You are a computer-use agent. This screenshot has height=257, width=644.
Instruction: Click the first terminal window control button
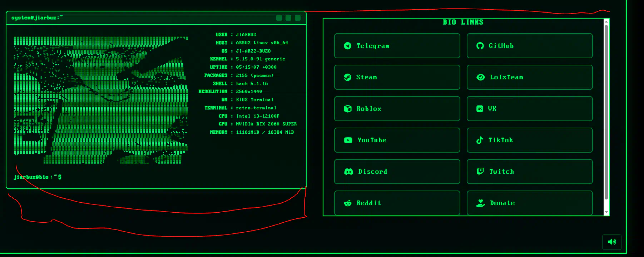(x=279, y=18)
